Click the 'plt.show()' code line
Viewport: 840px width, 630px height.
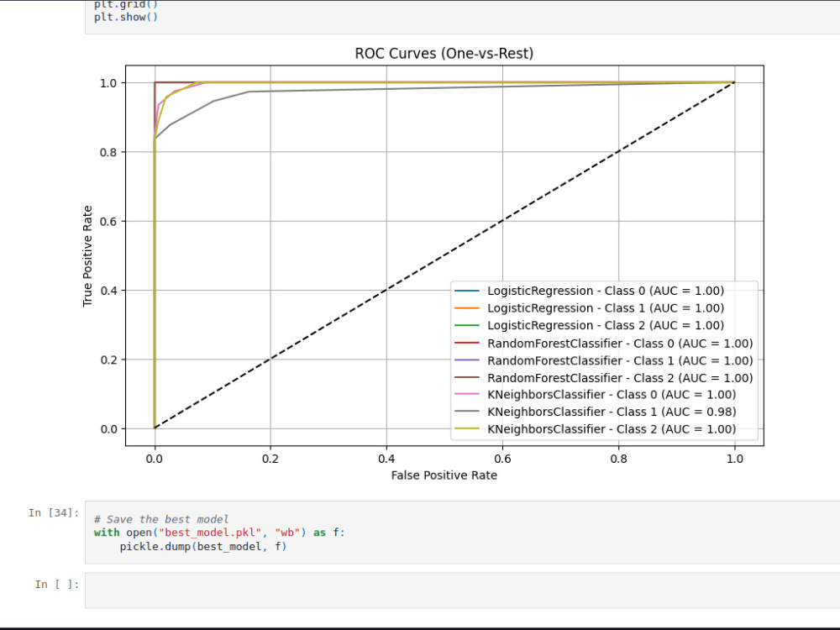[x=126, y=17]
